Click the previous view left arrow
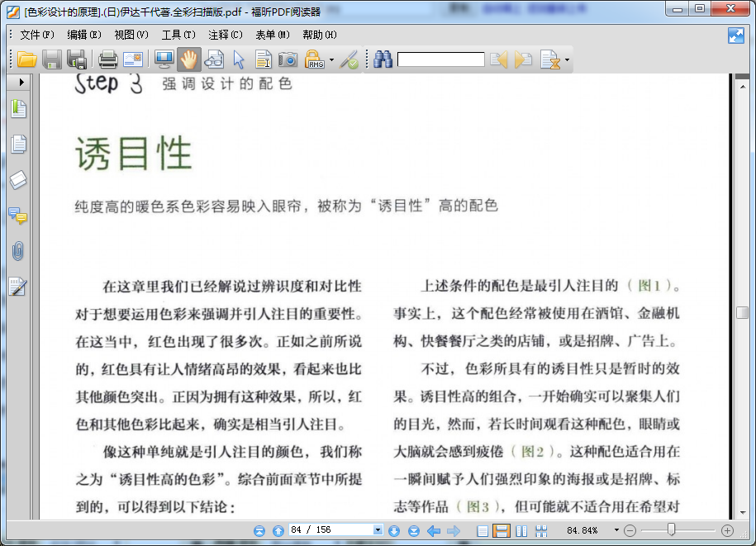 click(x=434, y=530)
